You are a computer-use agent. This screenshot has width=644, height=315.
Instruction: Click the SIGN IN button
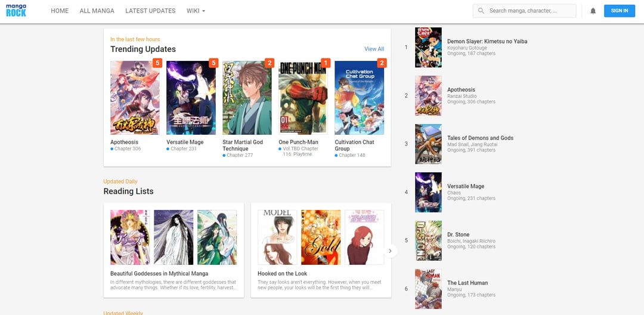[620, 11]
